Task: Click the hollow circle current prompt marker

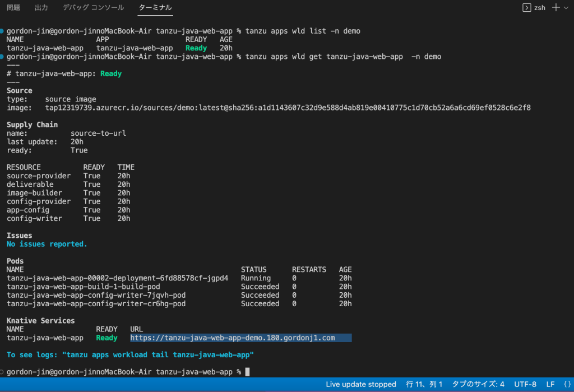Action: 3,372
